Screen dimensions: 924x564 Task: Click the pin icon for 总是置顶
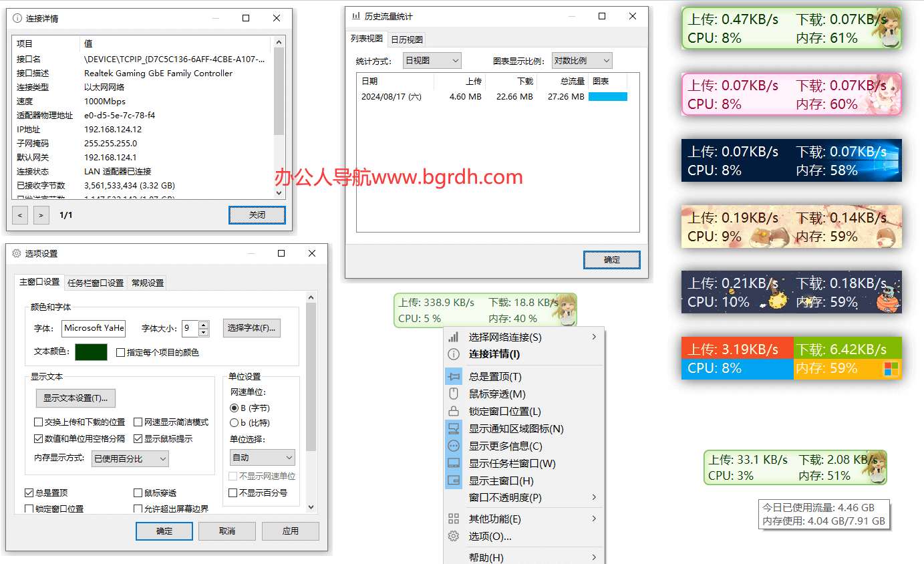pyautogui.click(x=454, y=377)
